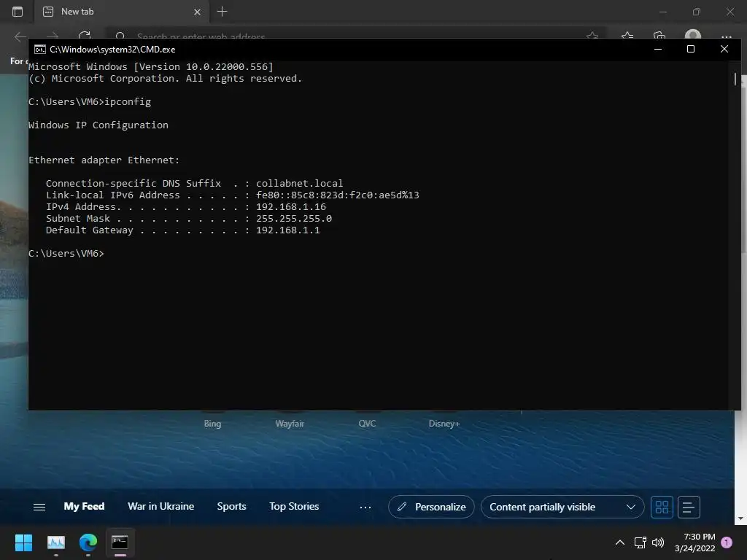Switch feed to list view
The height and width of the screenshot is (560, 747).
tap(689, 507)
